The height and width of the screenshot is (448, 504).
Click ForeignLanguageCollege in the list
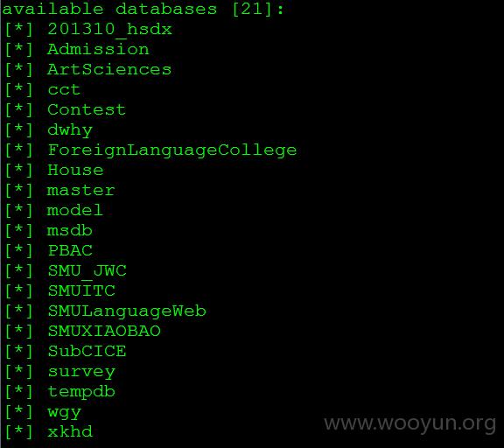point(172,150)
